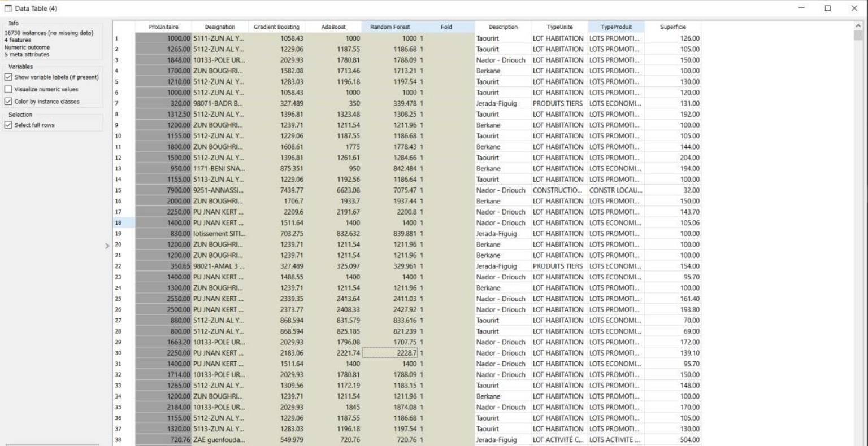Collapse the left control panel arrow
Image resolution: width=868 pixels, height=446 pixels.
(107, 246)
